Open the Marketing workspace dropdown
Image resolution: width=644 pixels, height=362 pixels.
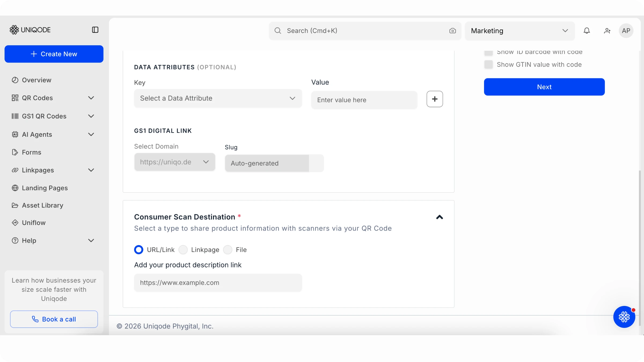(x=520, y=31)
